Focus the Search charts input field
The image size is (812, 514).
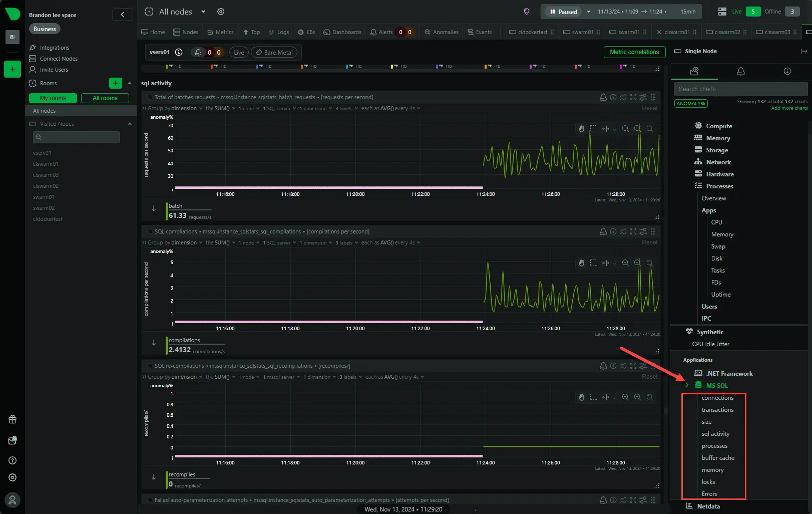(x=740, y=89)
